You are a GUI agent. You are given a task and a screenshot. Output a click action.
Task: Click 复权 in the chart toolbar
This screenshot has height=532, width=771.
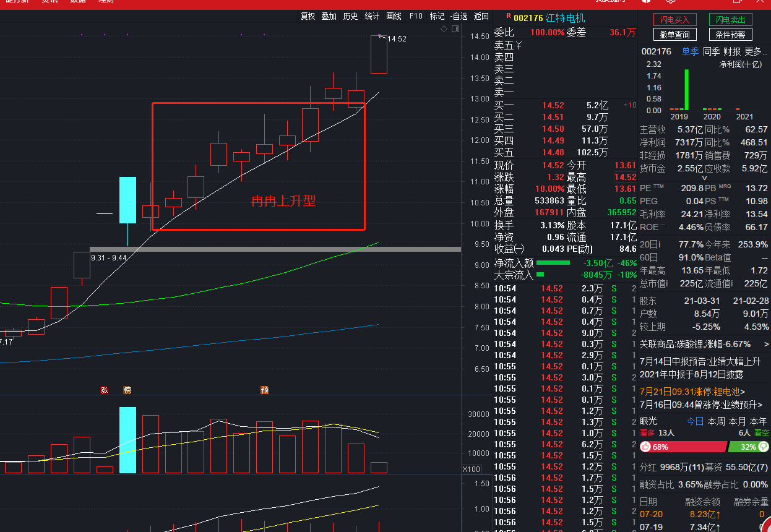pos(308,16)
